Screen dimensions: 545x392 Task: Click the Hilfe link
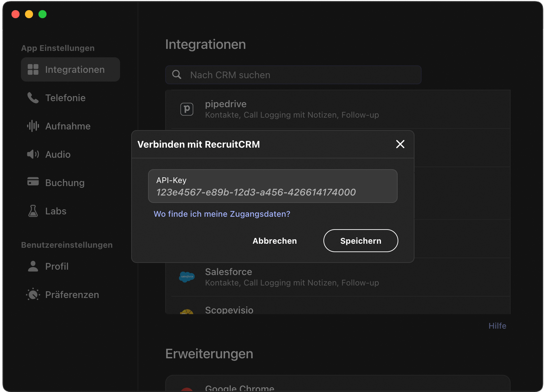coord(497,326)
